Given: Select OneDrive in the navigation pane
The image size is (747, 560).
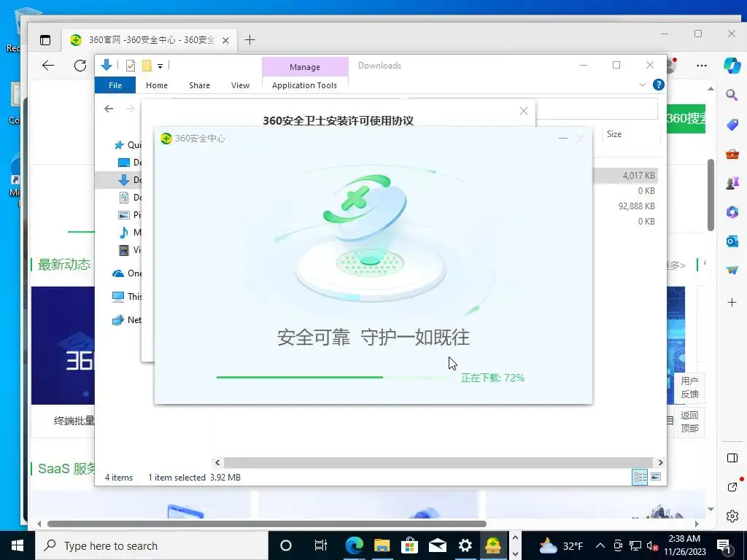Looking at the screenshot, I should pyautogui.click(x=127, y=273).
